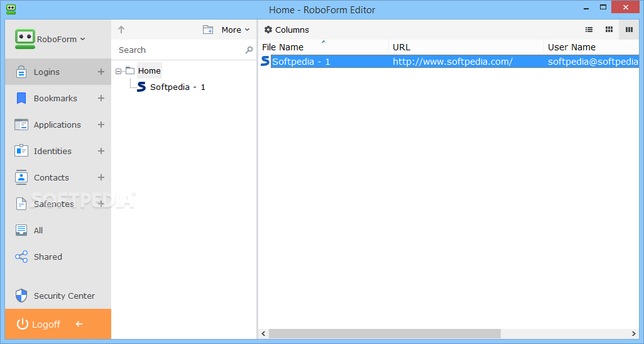644x344 pixels.
Task: Add a new bookmark with plus icon
Action: click(x=101, y=98)
